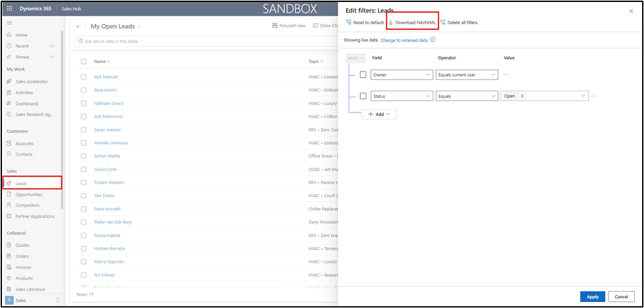Click the Add filter button
The width and height of the screenshot is (644, 308).
[379, 114]
